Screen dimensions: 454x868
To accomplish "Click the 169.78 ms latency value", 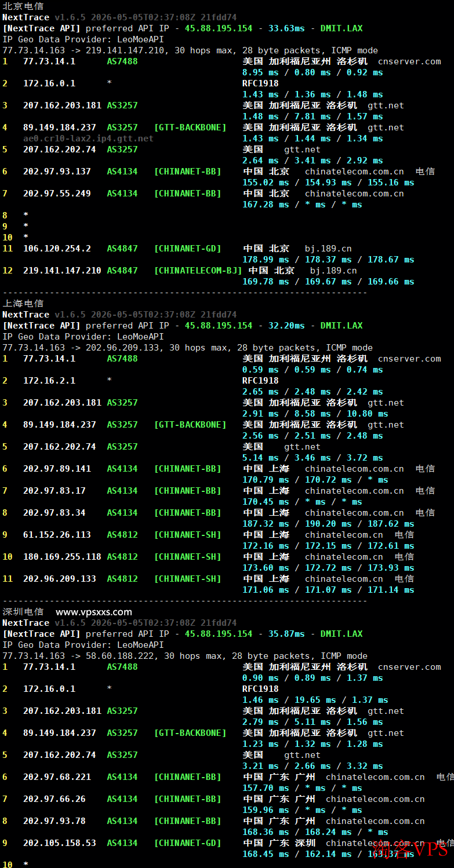I will pos(266,281).
